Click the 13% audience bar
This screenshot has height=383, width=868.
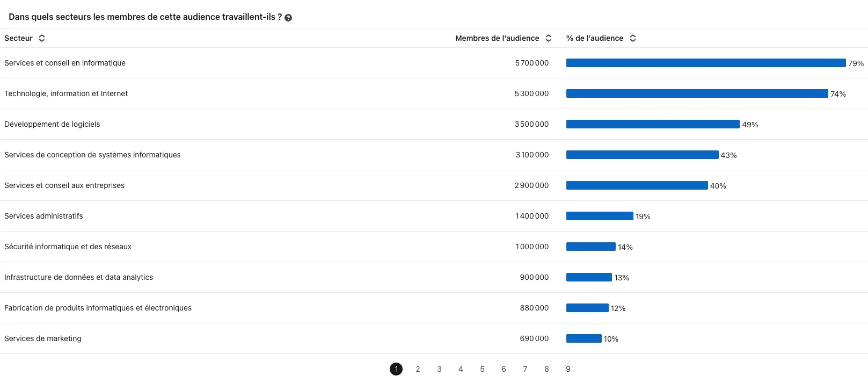[x=589, y=277]
